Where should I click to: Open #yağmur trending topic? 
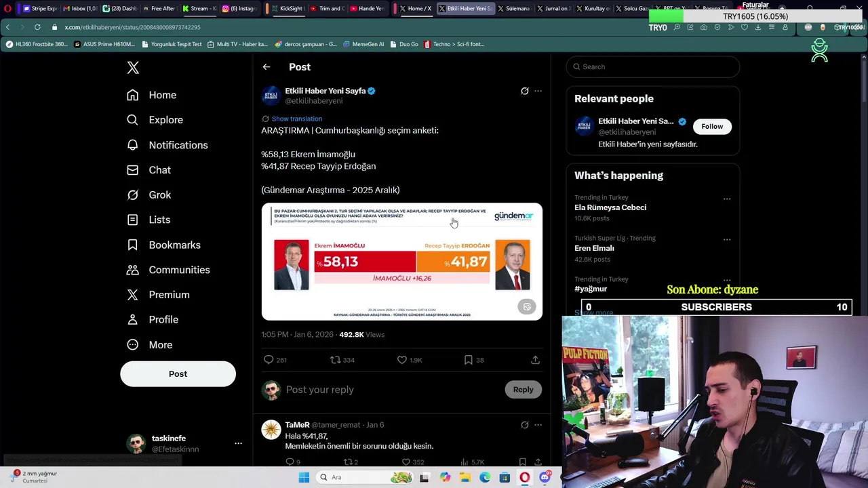pyautogui.click(x=591, y=289)
